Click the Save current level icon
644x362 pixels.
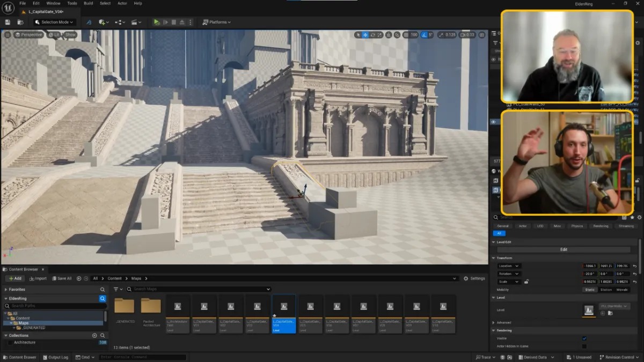point(8,22)
